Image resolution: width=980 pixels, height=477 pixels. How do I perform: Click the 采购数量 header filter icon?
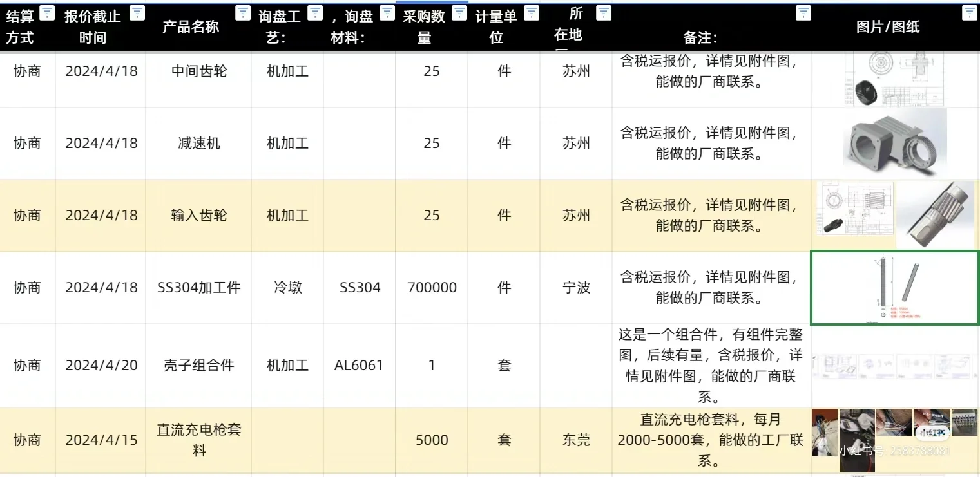pos(459,11)
